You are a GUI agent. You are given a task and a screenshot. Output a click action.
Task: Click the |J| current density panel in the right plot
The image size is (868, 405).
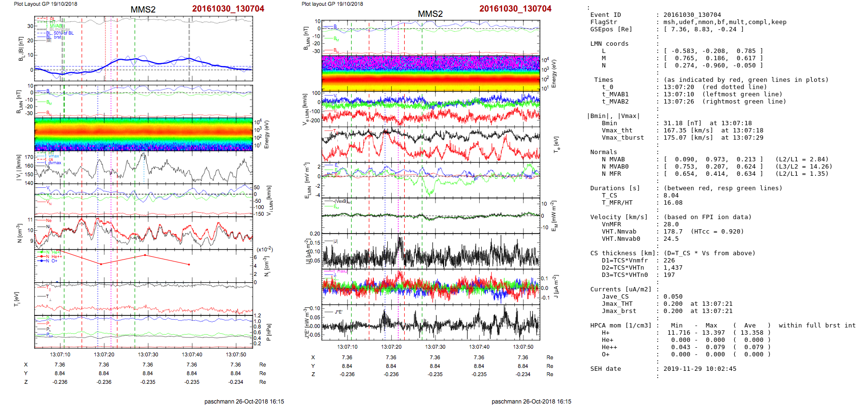pos(431,251)
